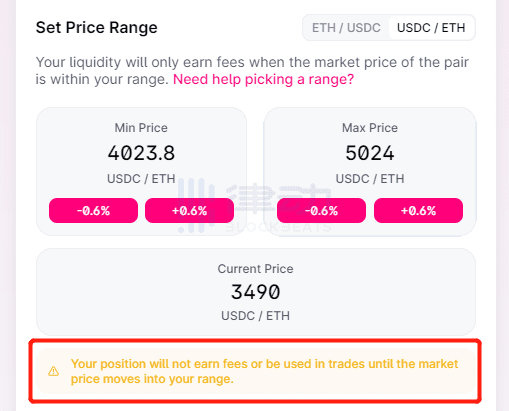Select the USDC / ETH toggle option
The height and width of the screenshot is (411, 509).
click(431, 28)
